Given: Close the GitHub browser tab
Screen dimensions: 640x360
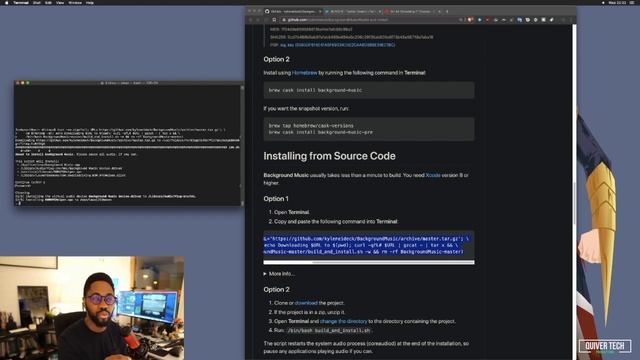Looking at the screenshot, I should (320, 11).
